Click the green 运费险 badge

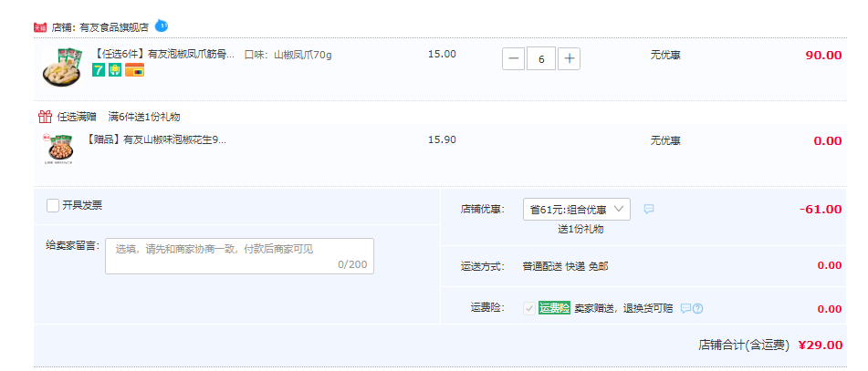point(554,308)
